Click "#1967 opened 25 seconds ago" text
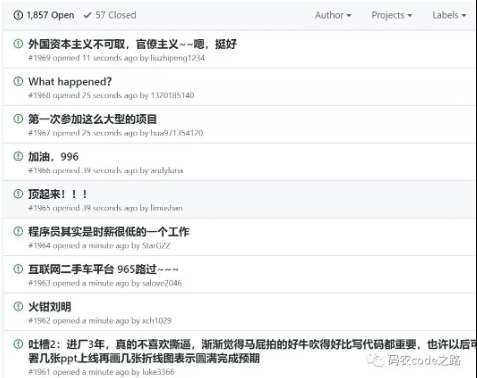Image resolution: width=477 pixels, height=378 pixels. click(83, 133)
